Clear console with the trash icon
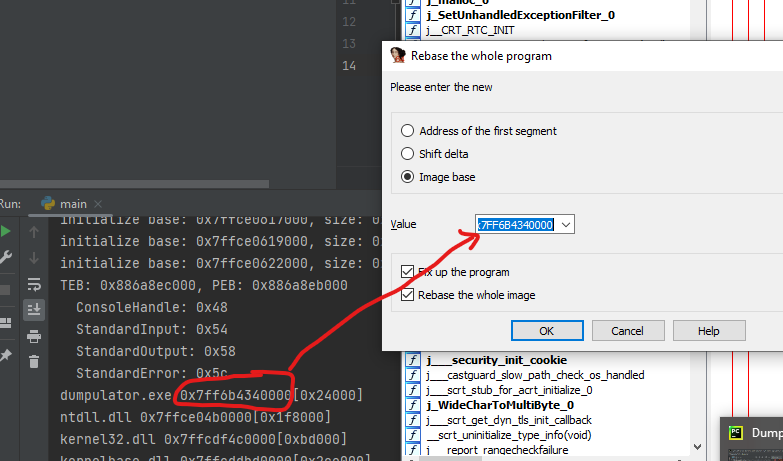This screenshot has height=461, width=783. [34, 361]
